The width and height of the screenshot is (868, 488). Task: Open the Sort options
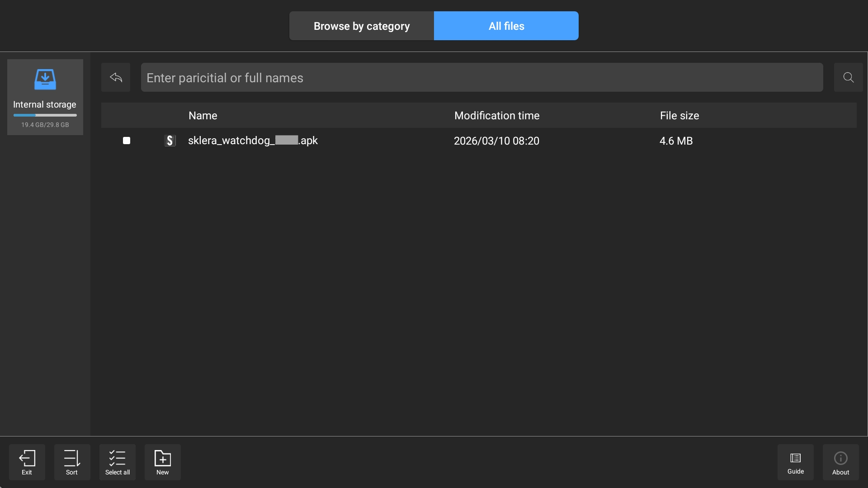72,462
